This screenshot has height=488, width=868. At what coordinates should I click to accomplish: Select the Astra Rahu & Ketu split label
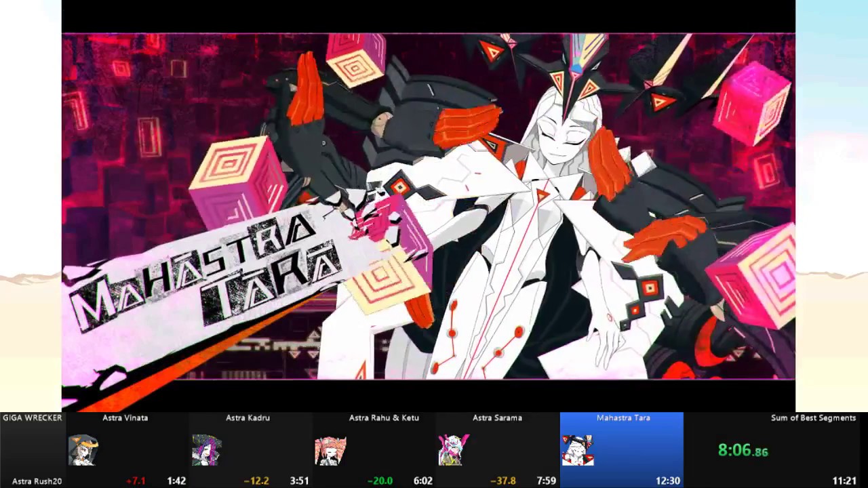pos(384,418)
